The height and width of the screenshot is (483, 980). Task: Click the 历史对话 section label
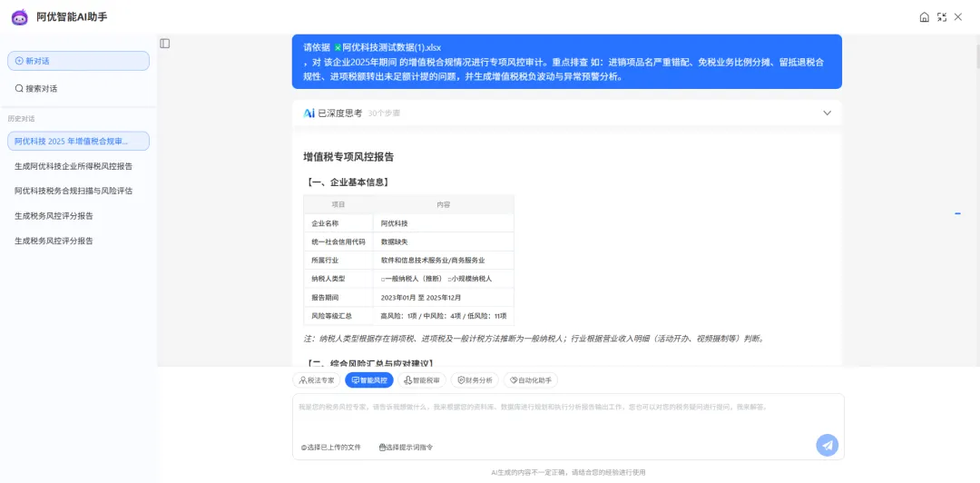pos(21,119)
